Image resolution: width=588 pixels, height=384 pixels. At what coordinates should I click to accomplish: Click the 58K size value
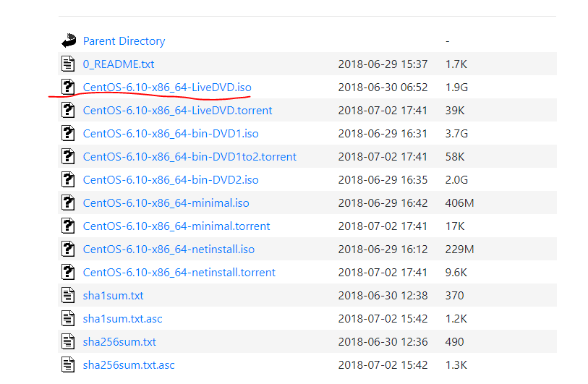tap(455, 157)
